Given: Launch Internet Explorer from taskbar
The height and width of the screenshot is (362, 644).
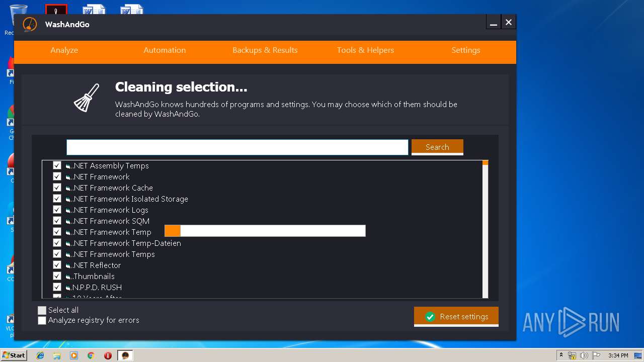Looking at the screenshot, I should pyautogui.click(x=40, y=355).
